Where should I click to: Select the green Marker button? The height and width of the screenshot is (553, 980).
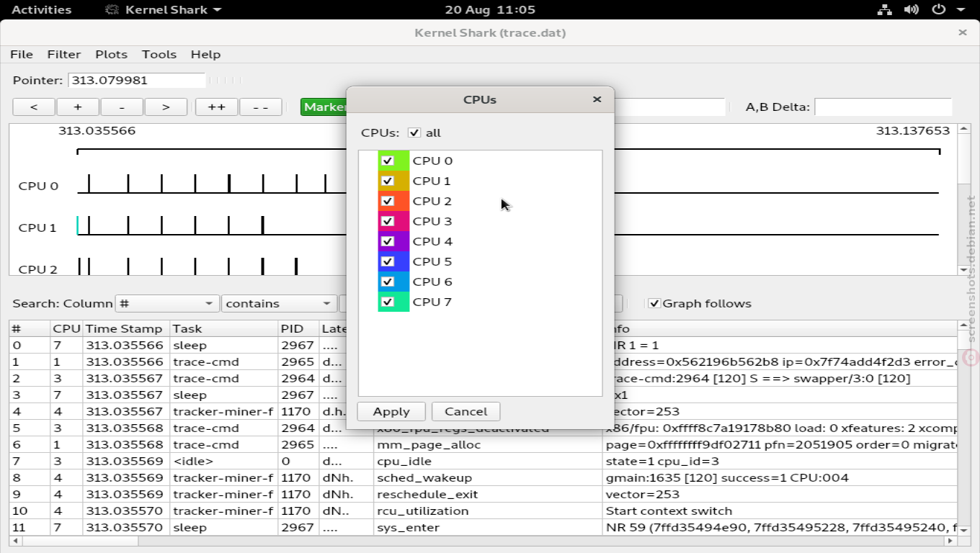[x=324, y=107]
